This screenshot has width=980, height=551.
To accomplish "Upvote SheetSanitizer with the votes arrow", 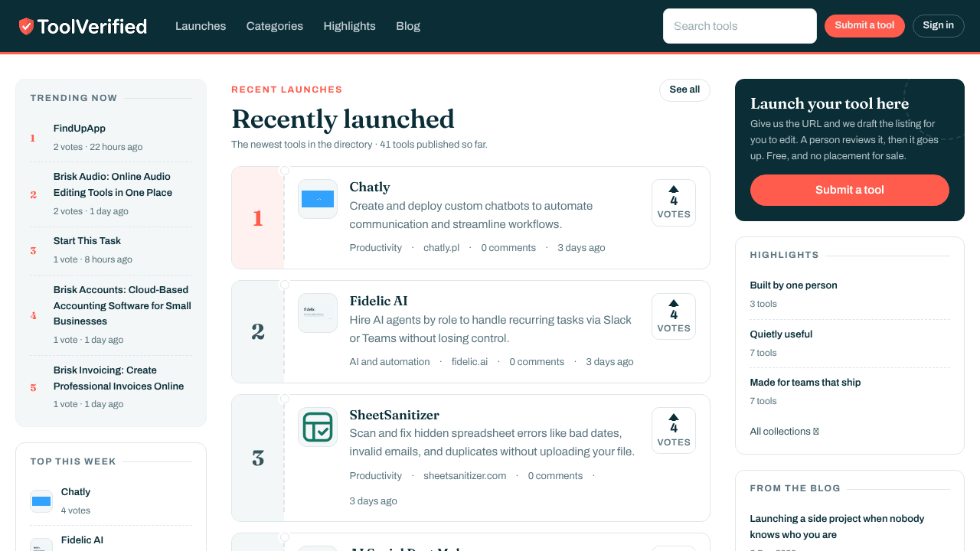I will 674,431.
